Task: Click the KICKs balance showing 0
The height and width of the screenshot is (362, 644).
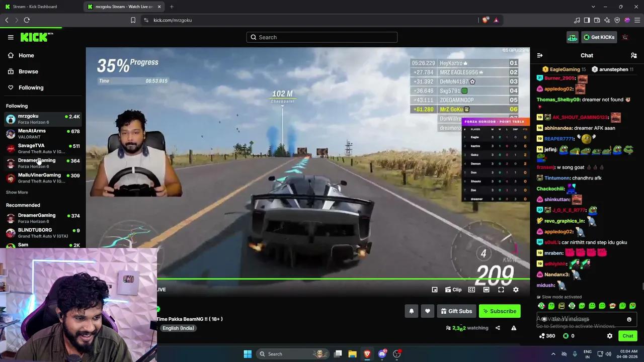Action: [x=569, y=336]
